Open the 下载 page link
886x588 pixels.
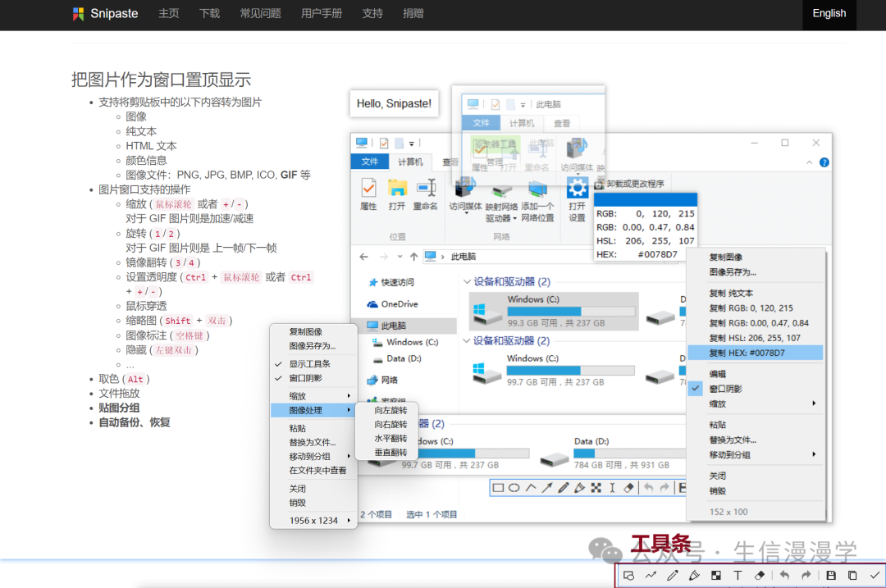point(210,14)
